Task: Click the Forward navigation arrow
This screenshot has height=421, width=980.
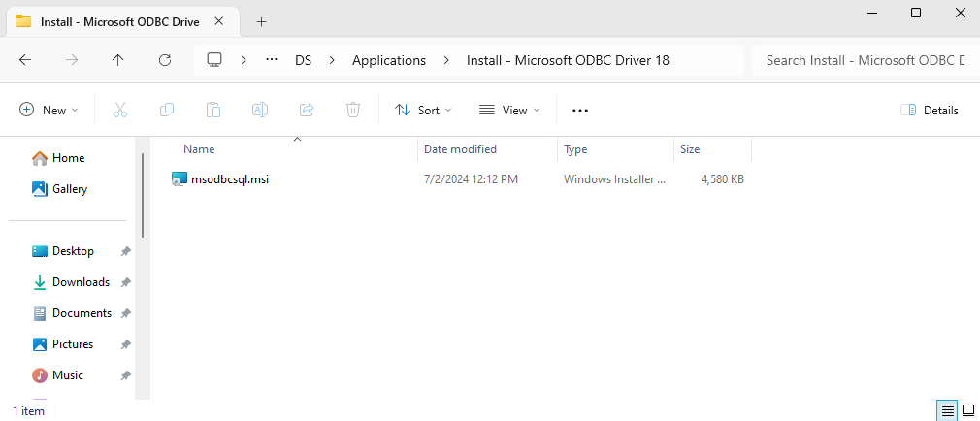Action: (x=72, y=60)
